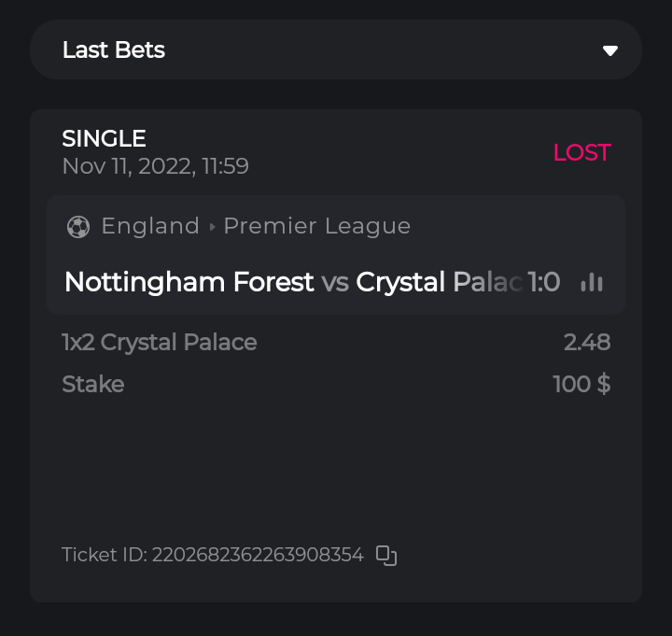
Task: Click the Last Bets header label
Action: 114,50
